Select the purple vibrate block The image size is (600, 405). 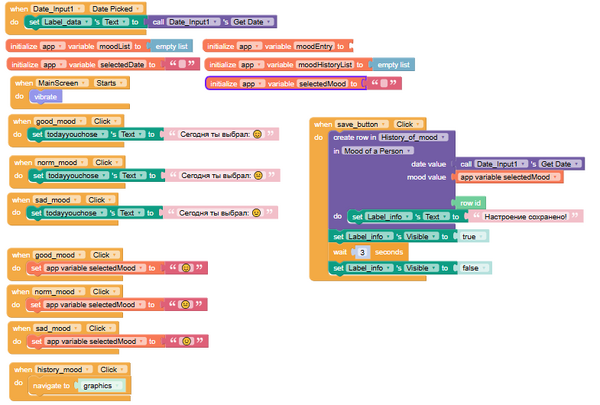coord(46,97)
